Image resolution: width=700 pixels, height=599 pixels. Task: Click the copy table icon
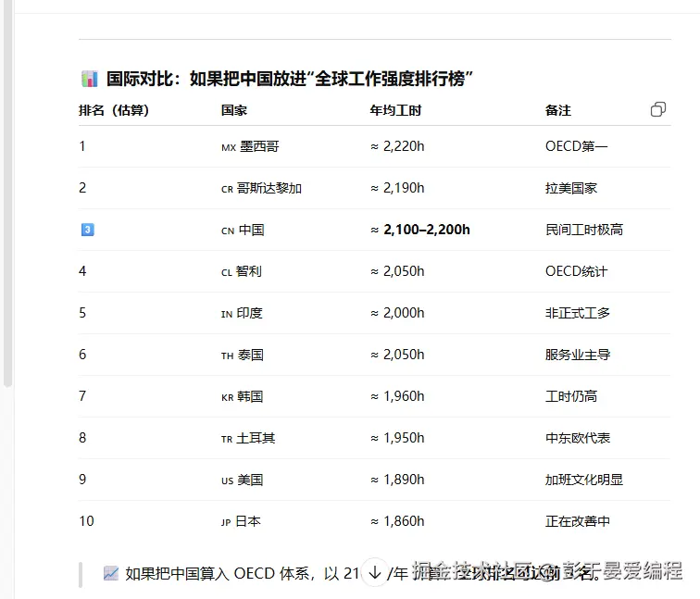pyautogui.click(x=657, y=109)
